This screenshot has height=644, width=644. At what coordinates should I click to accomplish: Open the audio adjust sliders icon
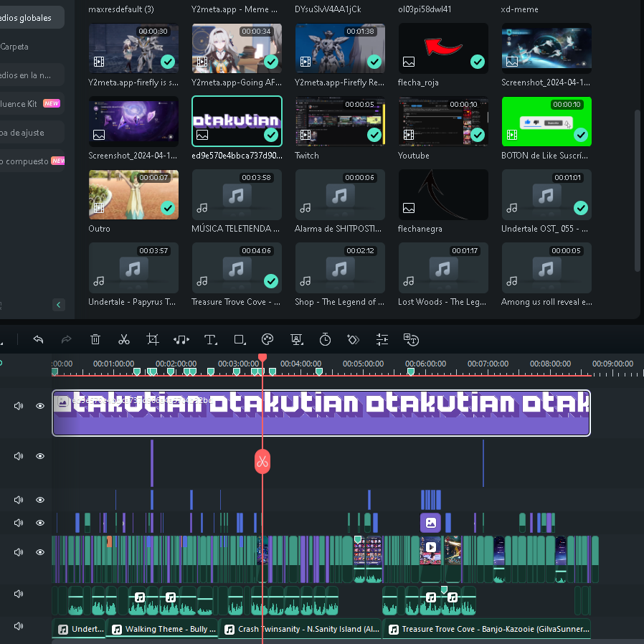pos(382,339)
